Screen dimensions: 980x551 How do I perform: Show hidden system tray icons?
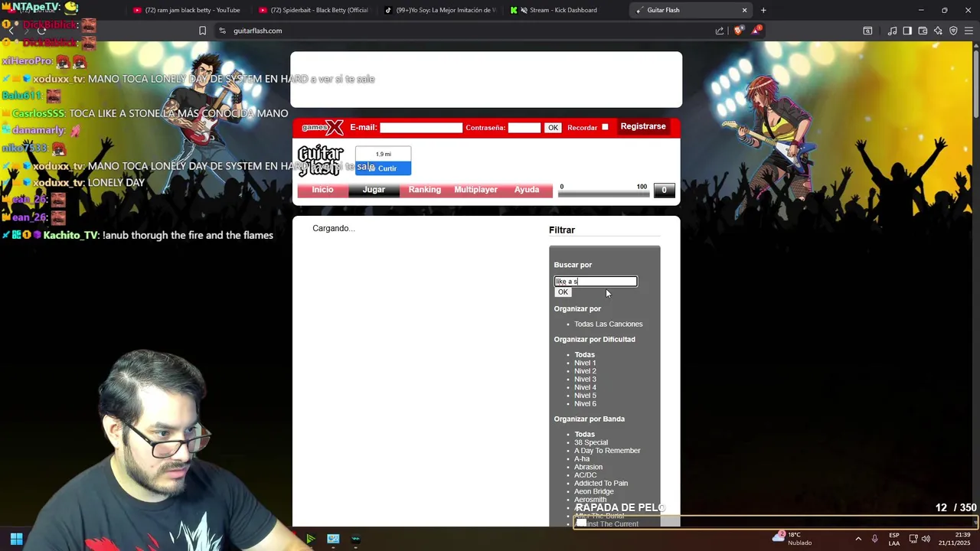pos(857,539)
